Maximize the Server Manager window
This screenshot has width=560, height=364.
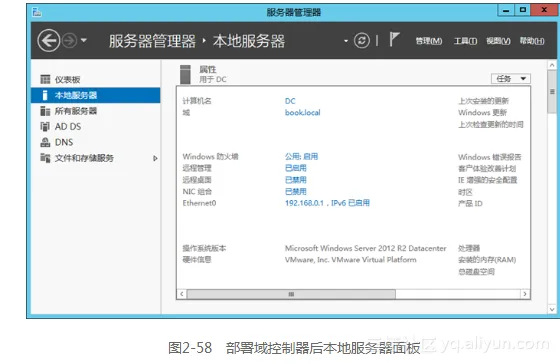click(522, 10)
